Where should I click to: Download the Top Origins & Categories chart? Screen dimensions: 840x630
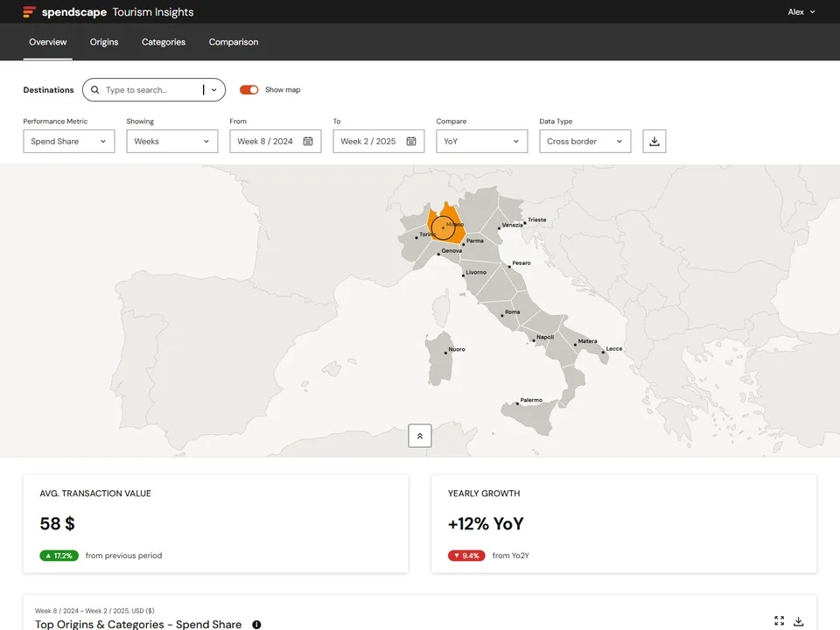tap(799, 621)
